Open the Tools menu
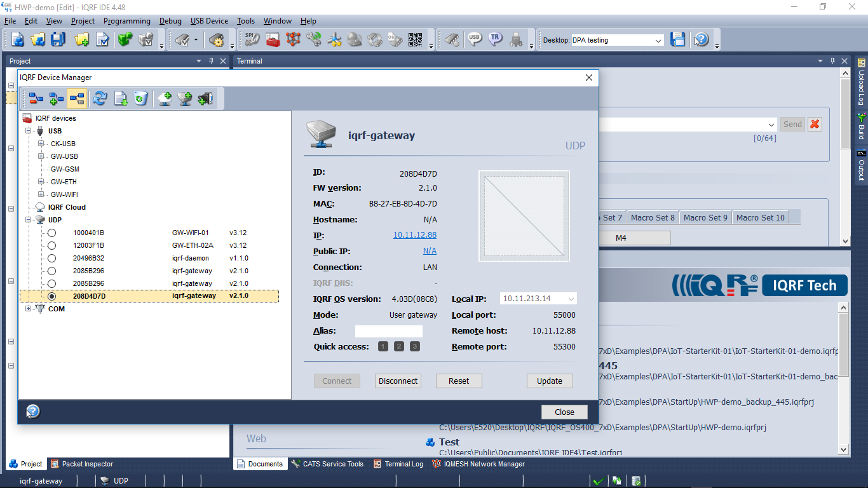The image size is (868, 488). click(246, 21)
